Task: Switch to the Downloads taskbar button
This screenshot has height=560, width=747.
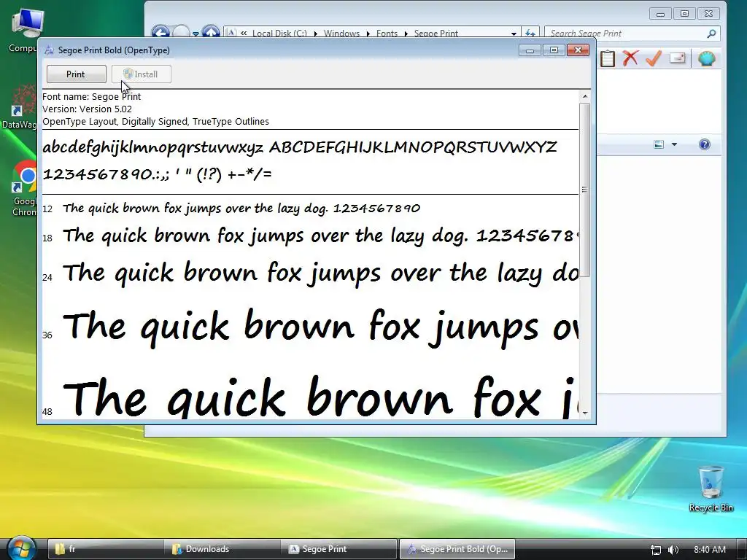Action: pyautogui.click(x=222, y=549)
